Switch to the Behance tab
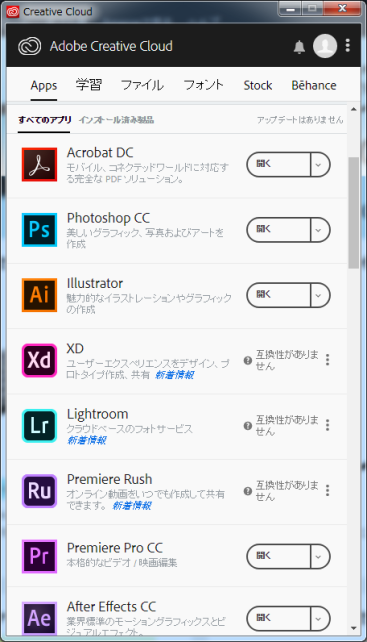367x642 pixels. (314, 85)
